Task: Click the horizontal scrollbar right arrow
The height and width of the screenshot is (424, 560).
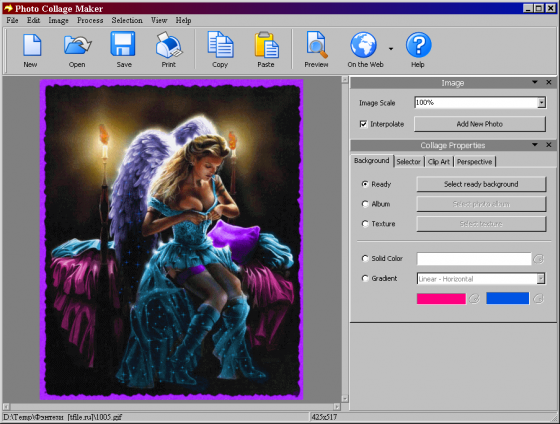Action: [x=337, y=406]
